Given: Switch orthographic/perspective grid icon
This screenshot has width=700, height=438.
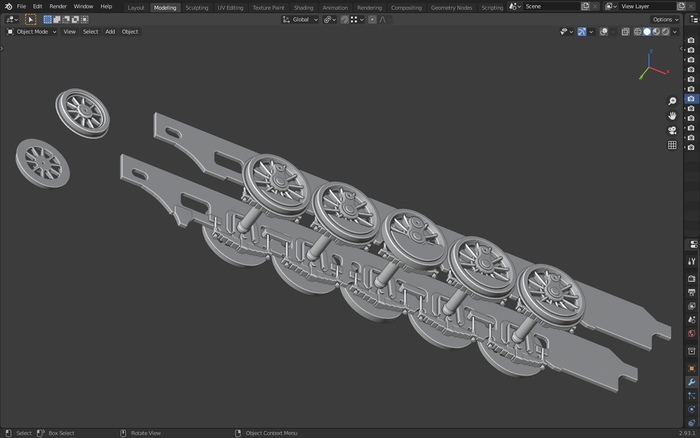Looking at the screenshot, I should [672, 145].
